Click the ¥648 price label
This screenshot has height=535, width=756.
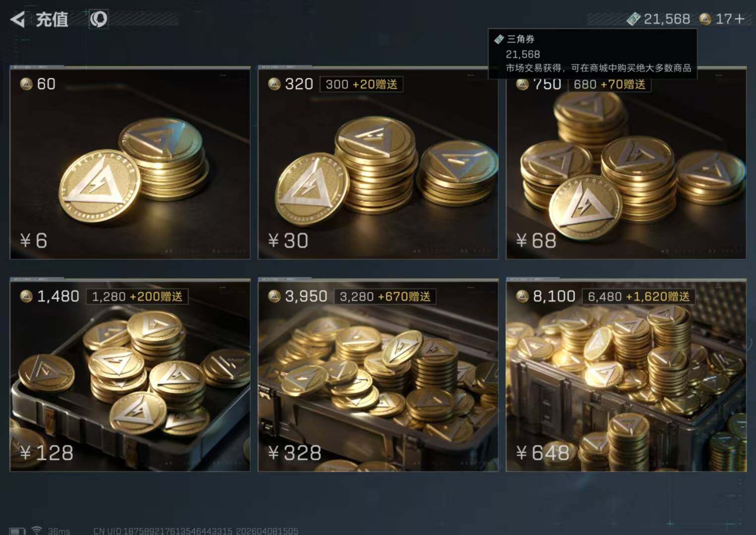pyautogui.click(x=542, y=453)
